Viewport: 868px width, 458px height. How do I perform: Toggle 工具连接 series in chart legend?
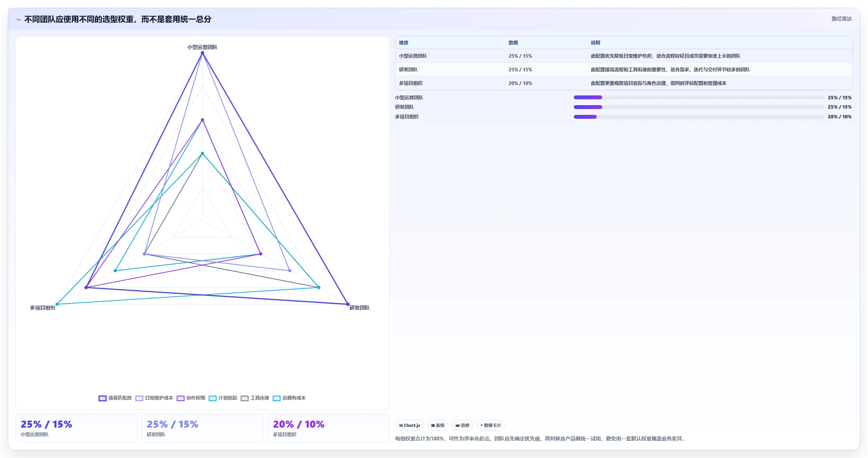[x=255, y=398]
